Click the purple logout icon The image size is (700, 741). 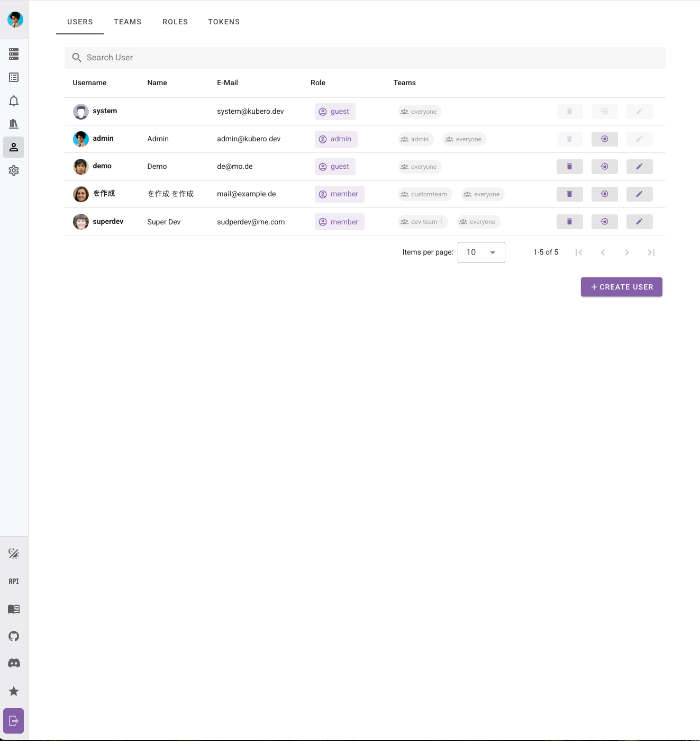pyautogui.click(x=14, y=720)
